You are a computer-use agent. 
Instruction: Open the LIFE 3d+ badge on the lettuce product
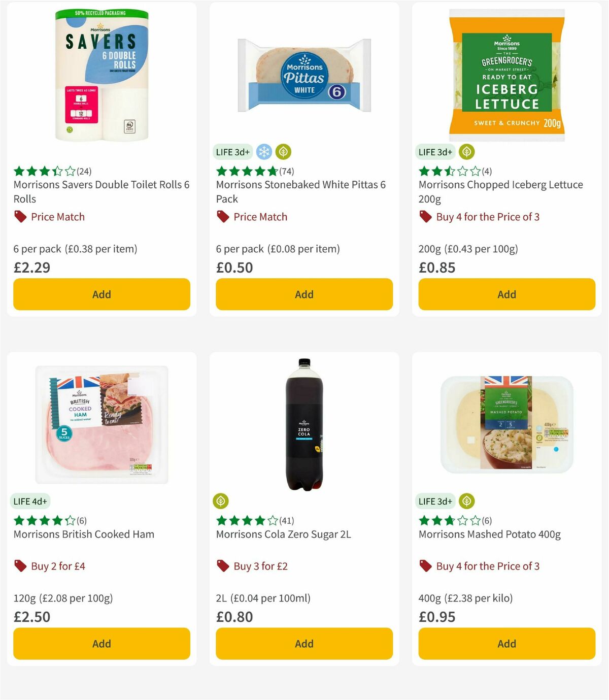point(435,151)
